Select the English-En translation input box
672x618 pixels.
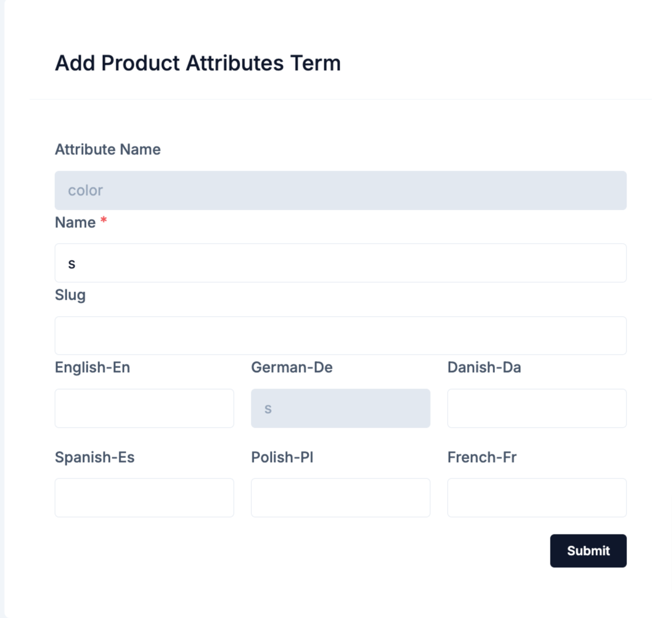coord(144,408)
